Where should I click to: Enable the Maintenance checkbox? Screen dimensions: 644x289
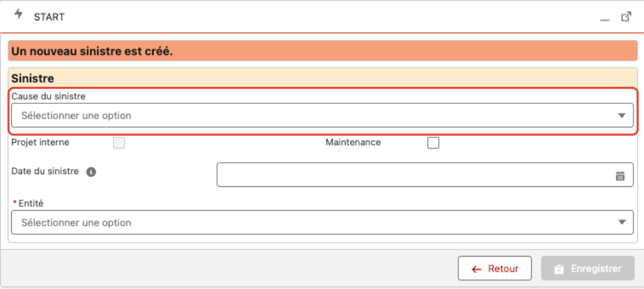433,143
